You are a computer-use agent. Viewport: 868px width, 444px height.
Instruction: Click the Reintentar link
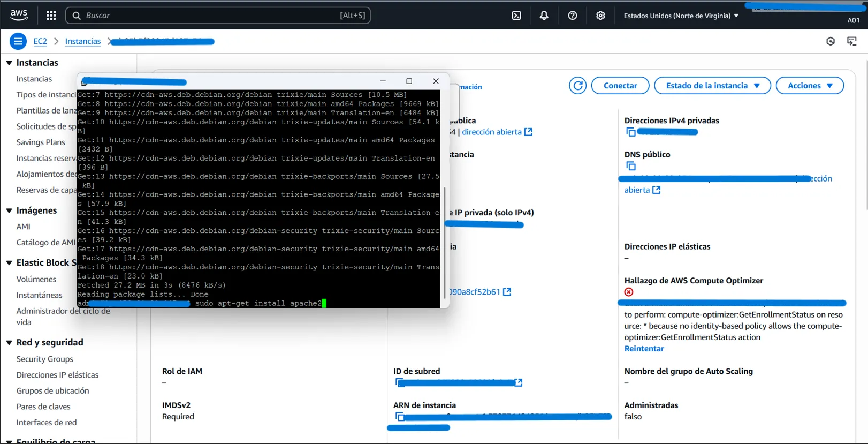point(644,349)
